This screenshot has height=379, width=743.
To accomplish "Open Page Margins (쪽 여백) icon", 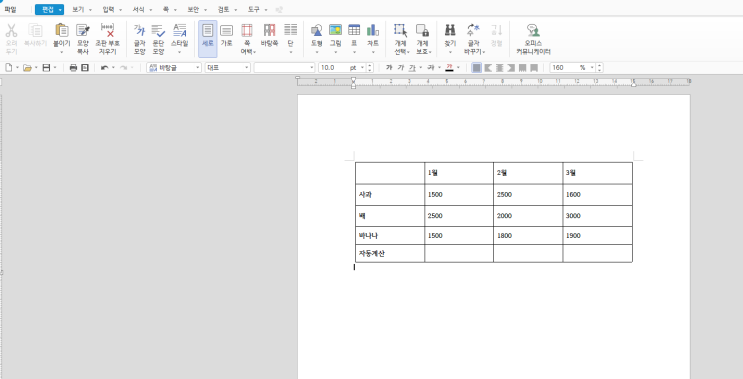I will pyautogui.click(x=247, y=30).
